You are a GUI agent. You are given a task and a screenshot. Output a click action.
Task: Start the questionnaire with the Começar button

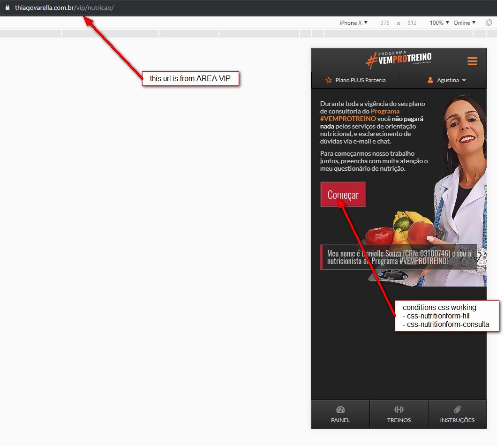tap(343, 194)
